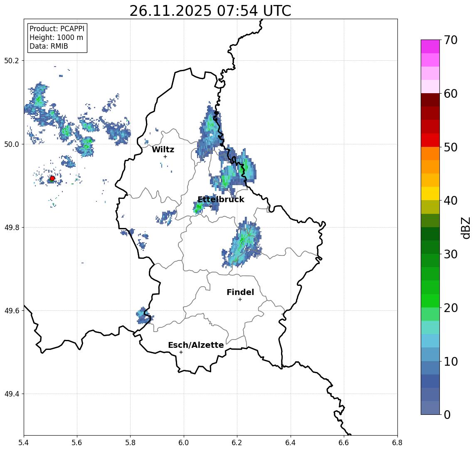Click the latitude 49.4 axis label
This screenshot has height=451, width=476.
point(12,394)
